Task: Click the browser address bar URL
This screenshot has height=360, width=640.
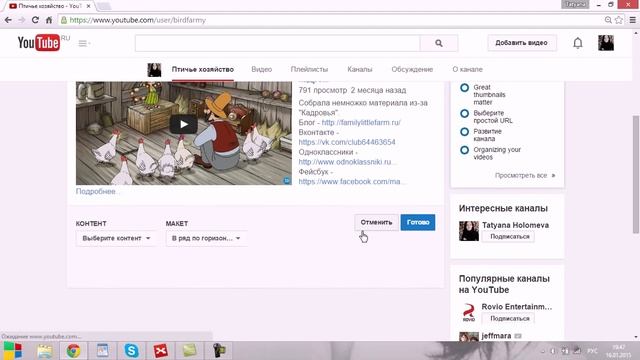Action: (138, 20)
